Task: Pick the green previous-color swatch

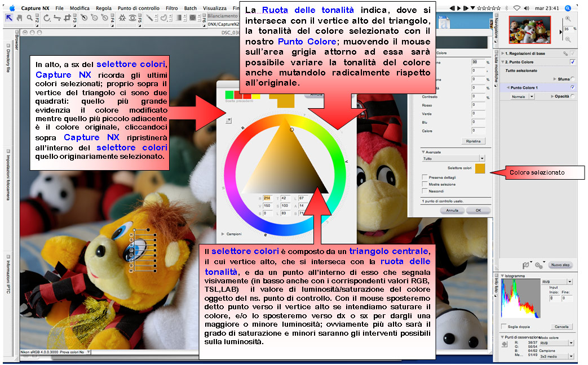Action: coord(229,95)
